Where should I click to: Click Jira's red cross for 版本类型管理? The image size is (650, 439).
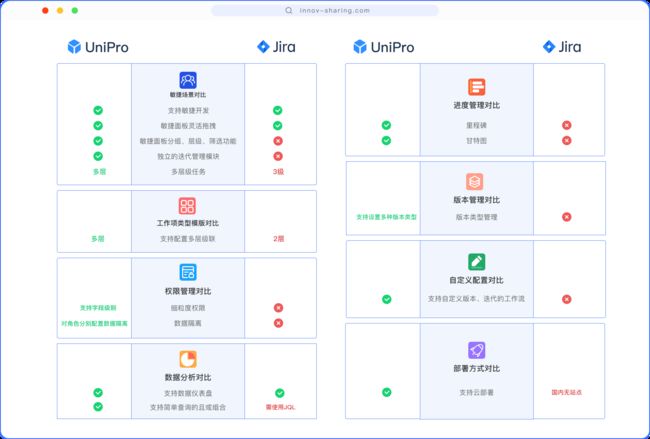[567, 217]
